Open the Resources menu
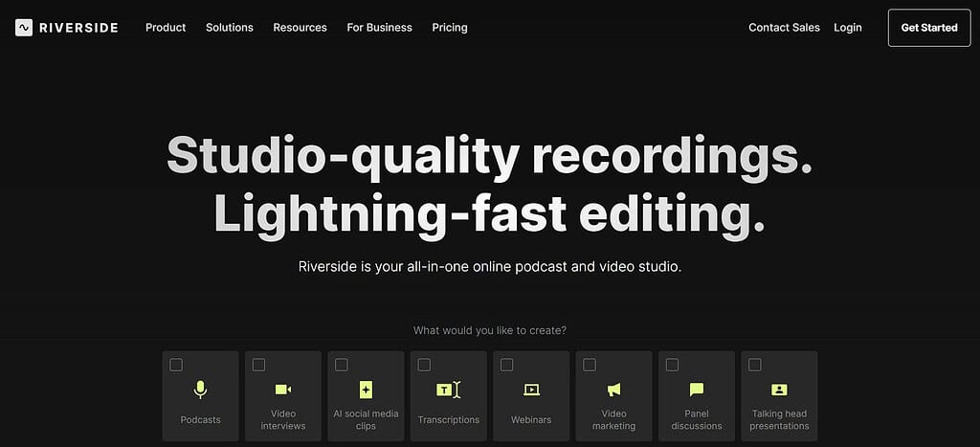This screenshot has width=980, height=447. (300, 28)
